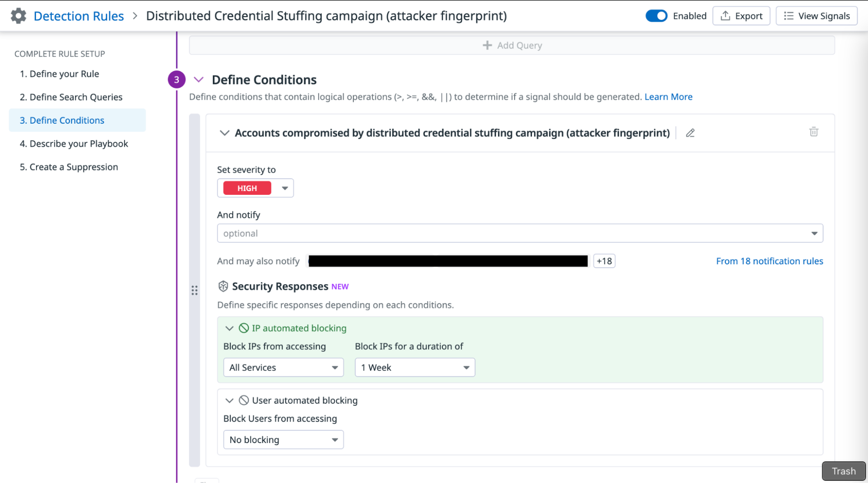This screenshot has height=483, width=868.
Task: Open the HIGH severity dropdown
Action: [255, 188]
